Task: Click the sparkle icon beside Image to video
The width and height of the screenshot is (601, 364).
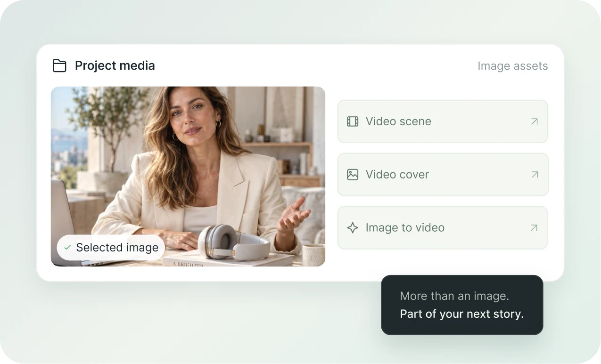Action: (x=353, y=228)
